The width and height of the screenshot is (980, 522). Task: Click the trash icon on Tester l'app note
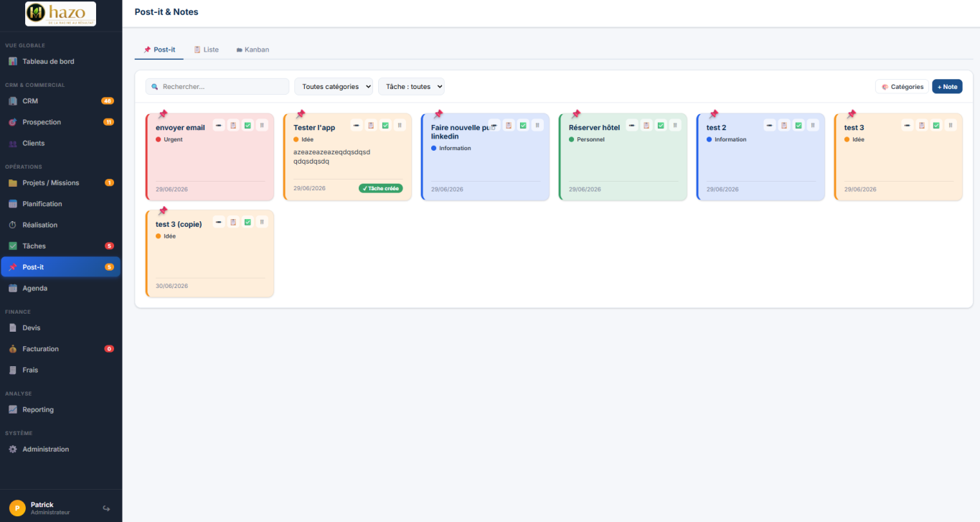coord(400,125)
